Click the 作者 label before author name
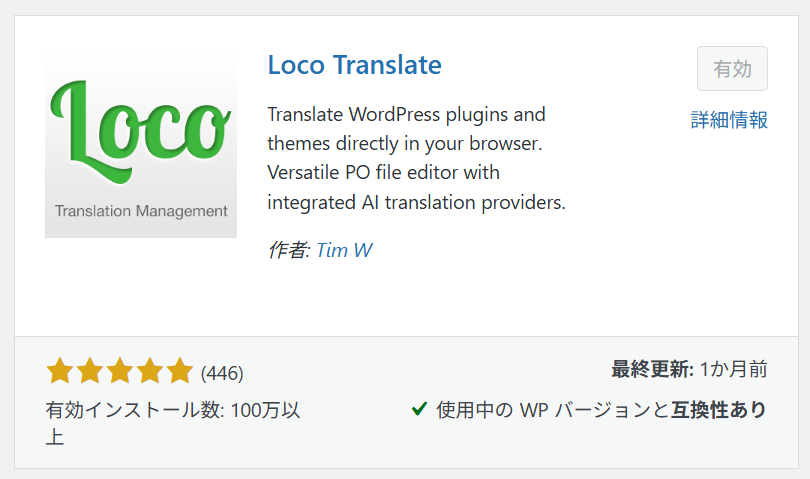 click(288, 250)
